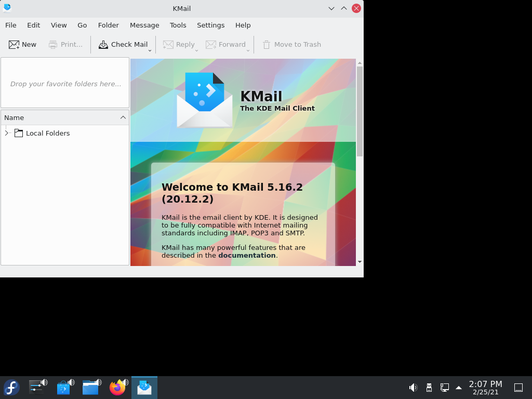Open the Fedora application launcher
This screenshot has width=532, height=399.
pyautogui.click(x=11, y=388)
